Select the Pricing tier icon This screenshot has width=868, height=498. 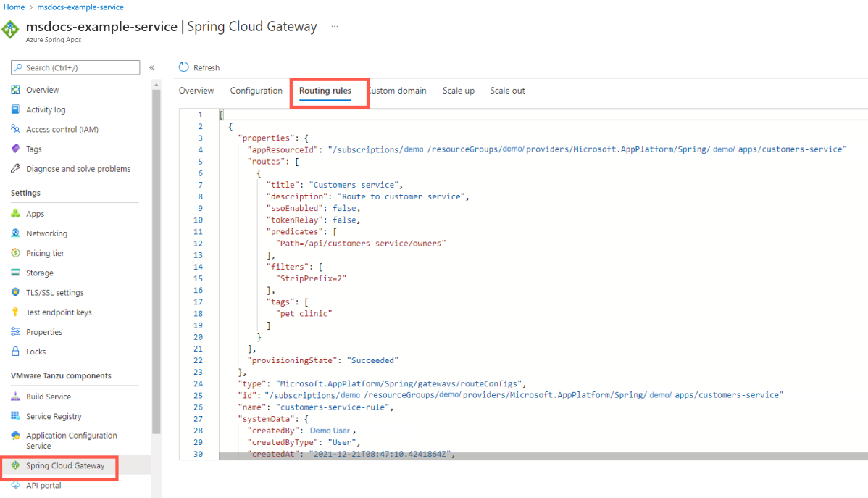[x=16, y=253]
